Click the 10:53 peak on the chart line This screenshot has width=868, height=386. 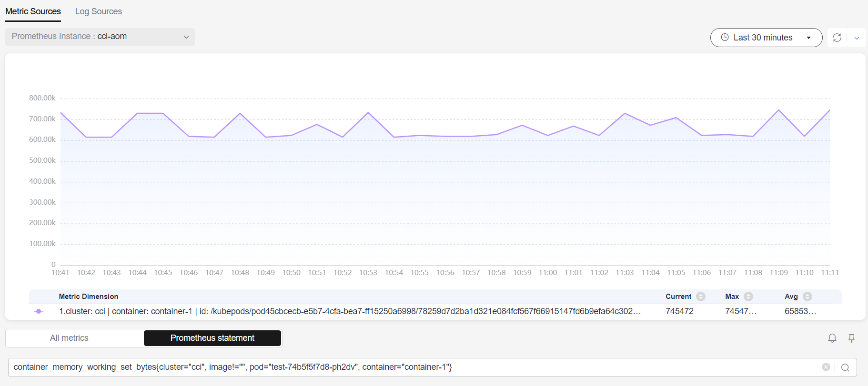[x=368, y=113]
